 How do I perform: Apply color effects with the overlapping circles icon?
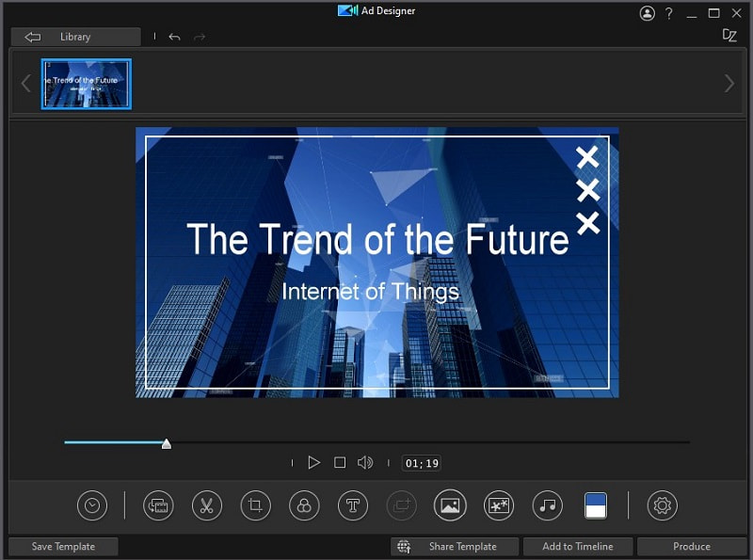(304, 505)
